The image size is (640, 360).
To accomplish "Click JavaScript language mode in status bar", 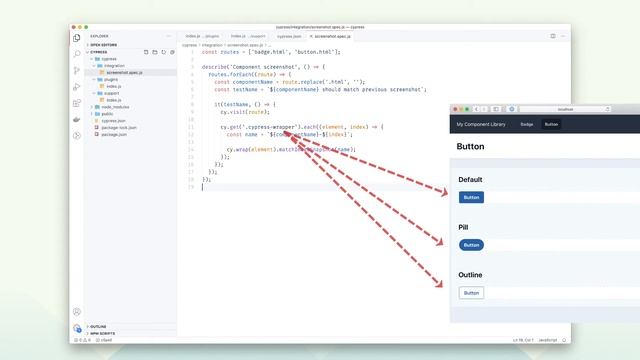I will [547, 340].
